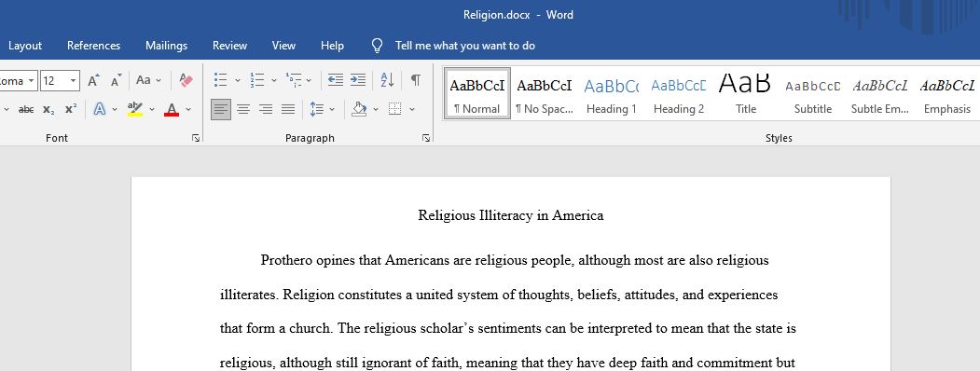This screenshot has height=371, width=980.
Task: Apply the No Spacing style
Action: [x=545, y=93]
